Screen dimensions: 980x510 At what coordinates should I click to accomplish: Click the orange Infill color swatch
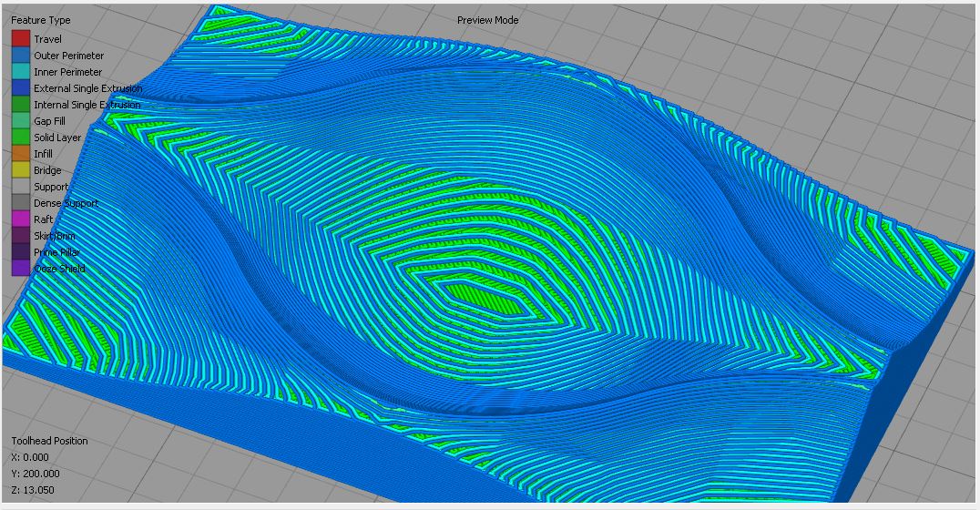pyautogui.click(x=21, y=154)
